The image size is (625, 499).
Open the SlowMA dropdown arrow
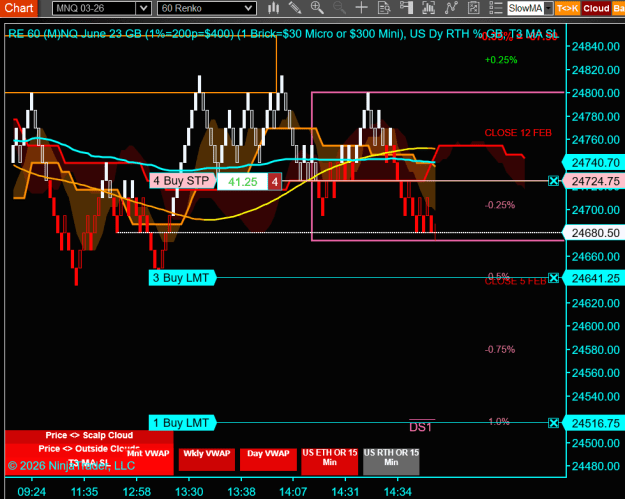(x=548, y=8)
